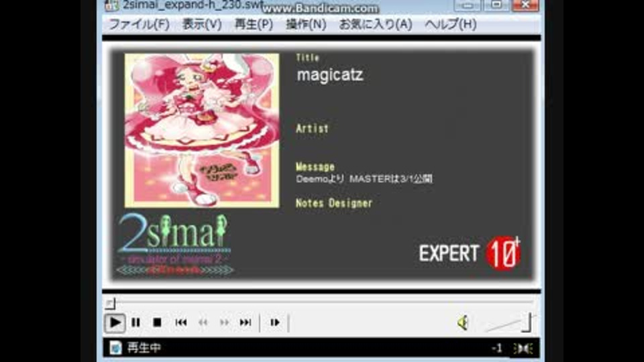Click the volume slider handle
Screen dimensions: 644x362
[x=529, y=322]
